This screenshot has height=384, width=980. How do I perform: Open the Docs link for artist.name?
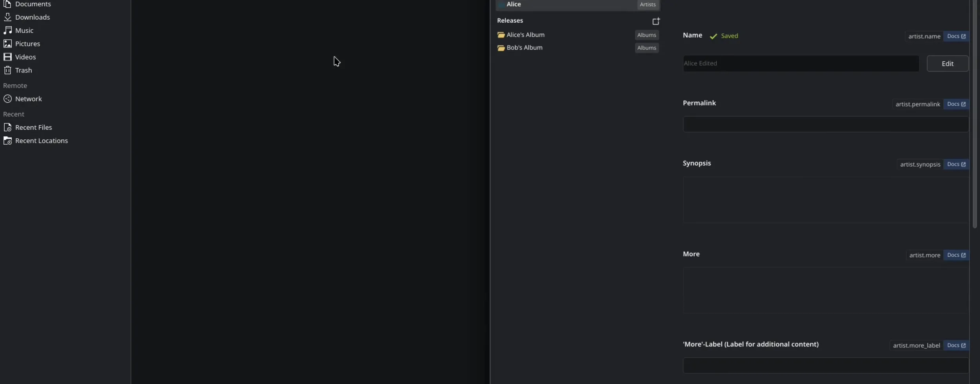tap(956, 36)
